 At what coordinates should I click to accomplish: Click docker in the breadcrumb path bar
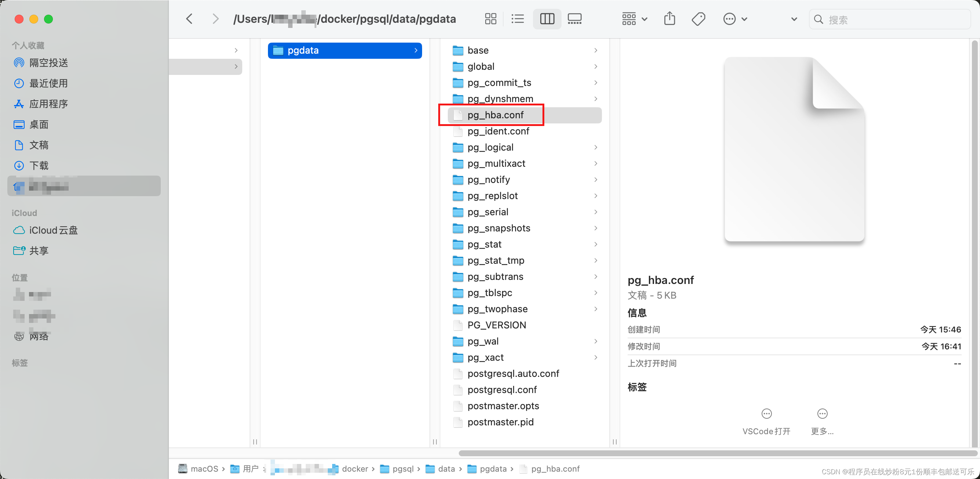(355, 469)
